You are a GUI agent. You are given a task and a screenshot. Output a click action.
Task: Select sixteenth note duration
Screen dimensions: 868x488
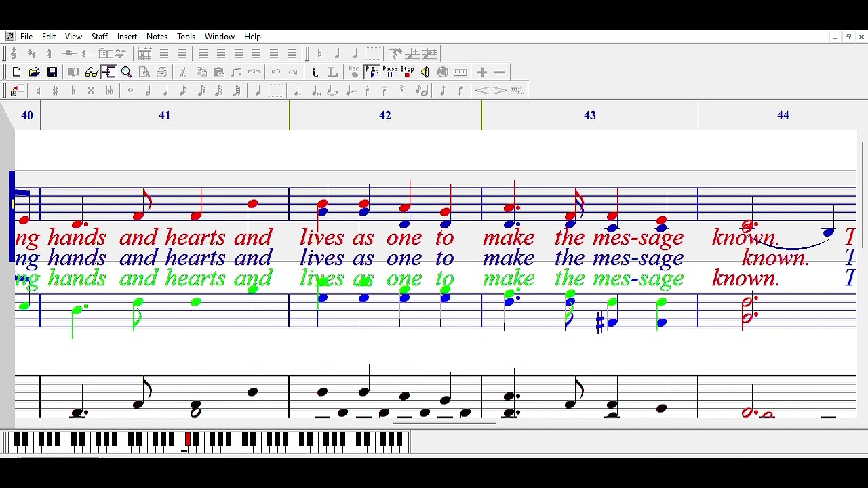pos(201,90)
